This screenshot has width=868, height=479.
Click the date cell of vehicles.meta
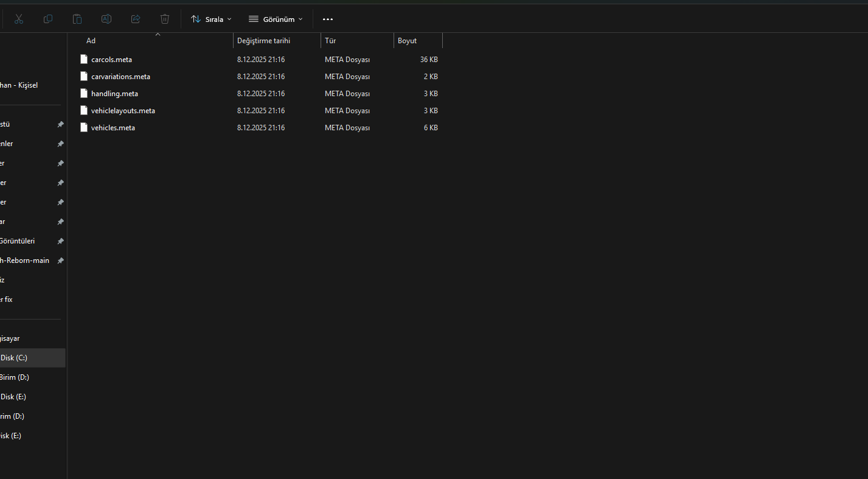(x=261, y=128)
